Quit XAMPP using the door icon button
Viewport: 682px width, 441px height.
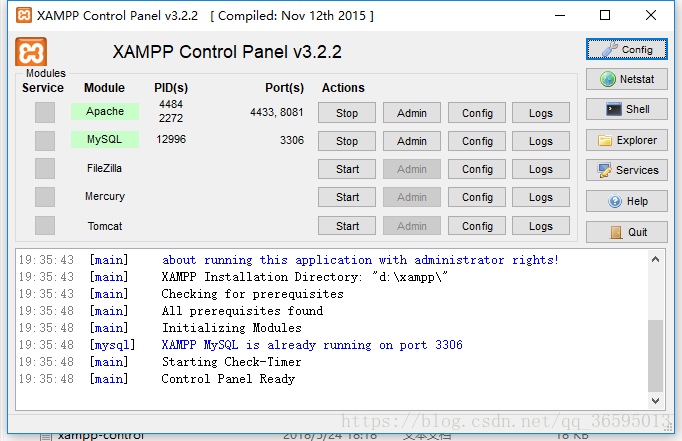[626, 232]
